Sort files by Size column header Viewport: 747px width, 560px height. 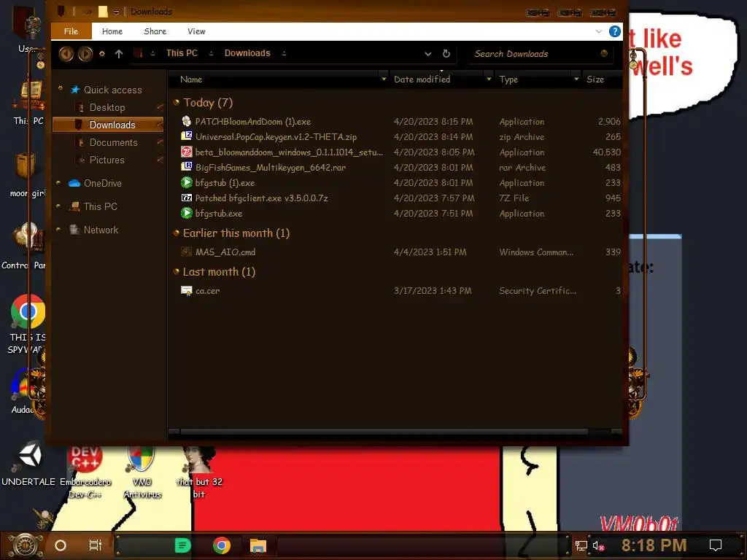[x=595, y=79]
